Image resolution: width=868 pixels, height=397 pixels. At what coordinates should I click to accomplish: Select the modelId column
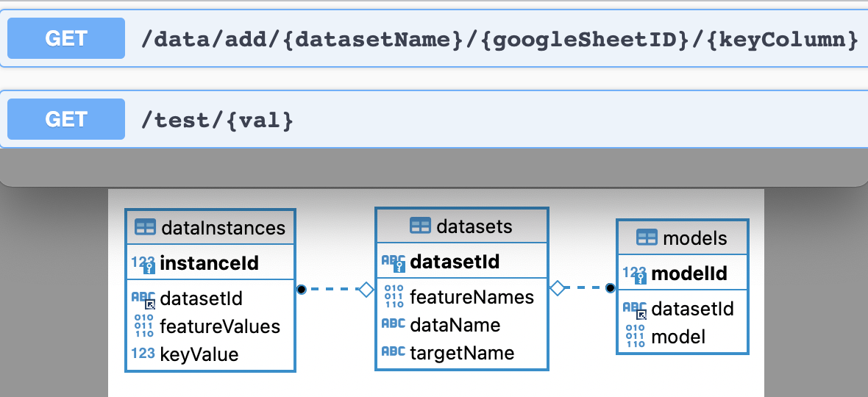click(x=689, y=273)
